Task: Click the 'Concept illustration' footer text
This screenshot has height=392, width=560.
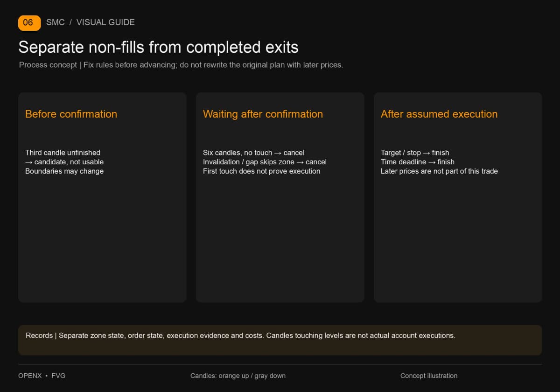Action: (429, 376)
